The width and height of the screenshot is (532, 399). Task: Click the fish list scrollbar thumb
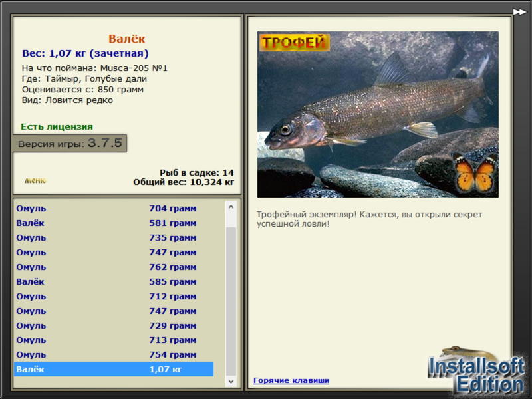click(231, 302)
